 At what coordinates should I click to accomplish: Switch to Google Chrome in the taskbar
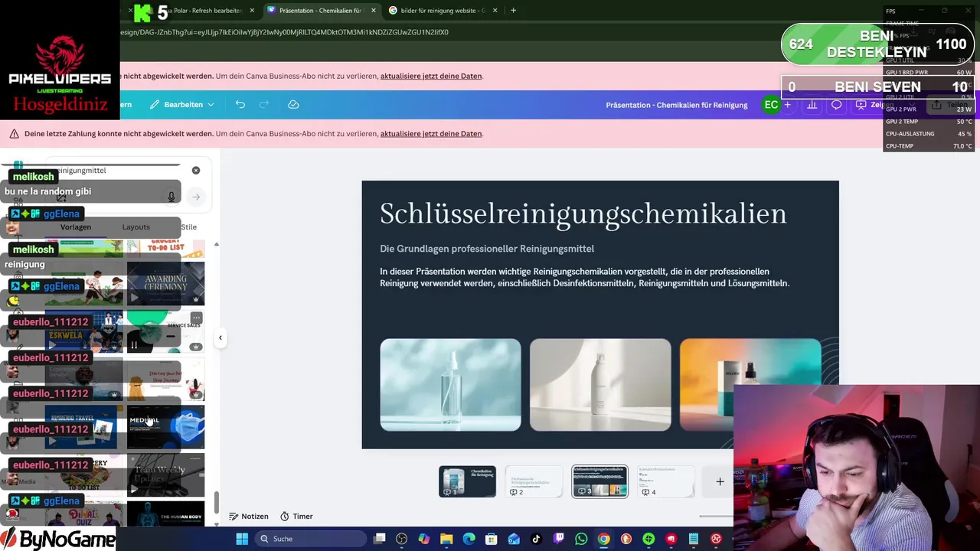click(603, 539)
